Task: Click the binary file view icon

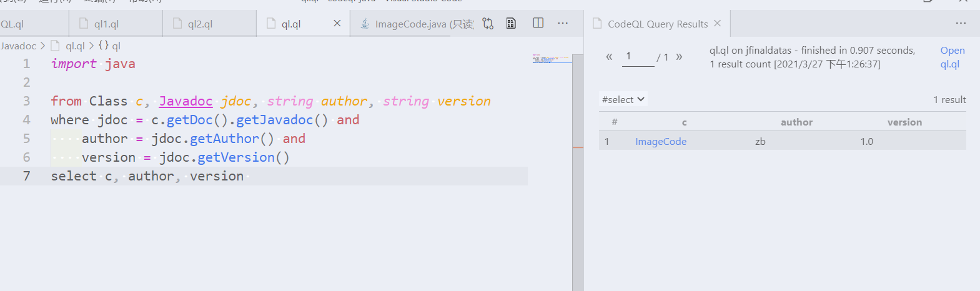Action: click(x=511, y=24)
